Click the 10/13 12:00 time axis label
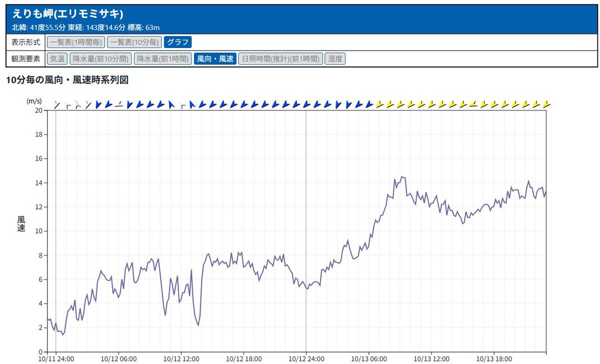 432,358
